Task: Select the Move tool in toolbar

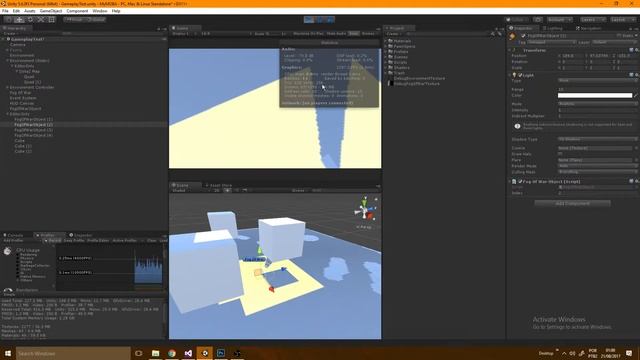Action: click(x=19, y=19)
